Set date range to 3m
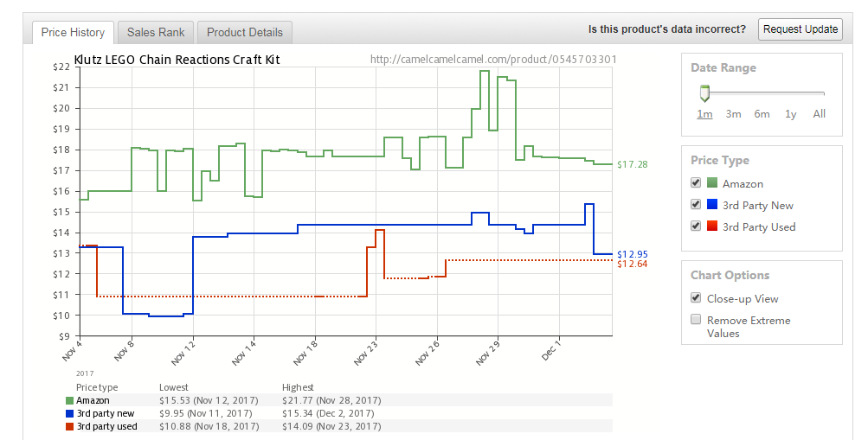Viewport: 868px width, 440px height. tap(733, 114)
